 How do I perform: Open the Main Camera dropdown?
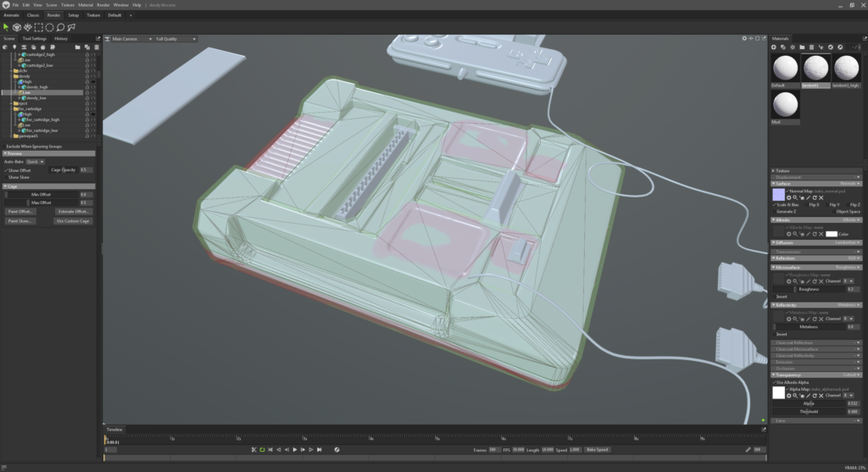(x=131, y=39)
